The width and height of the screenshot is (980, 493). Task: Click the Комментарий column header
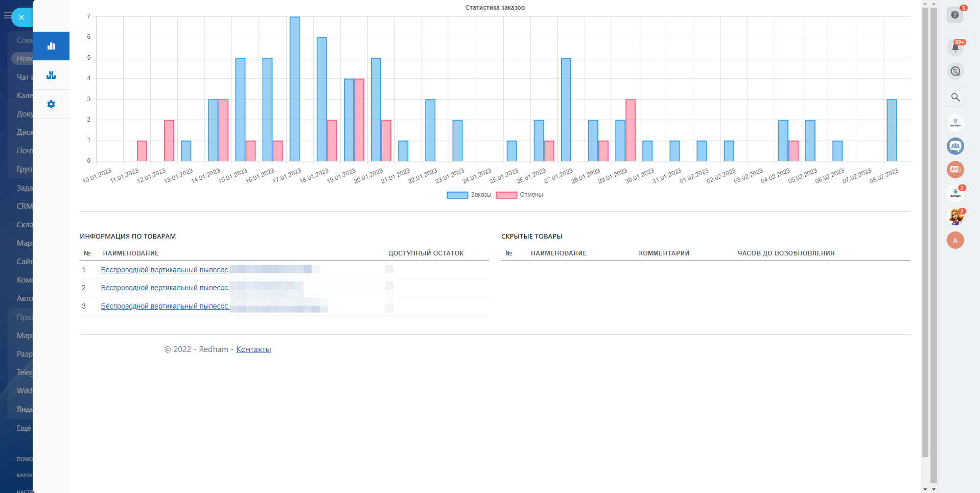tap(664, 253)
